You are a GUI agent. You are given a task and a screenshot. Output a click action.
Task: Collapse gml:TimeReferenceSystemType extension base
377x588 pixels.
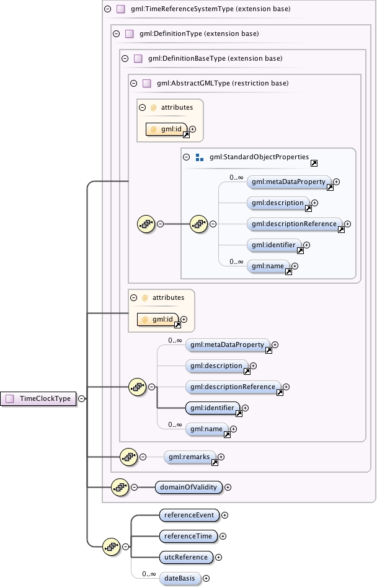108,9
